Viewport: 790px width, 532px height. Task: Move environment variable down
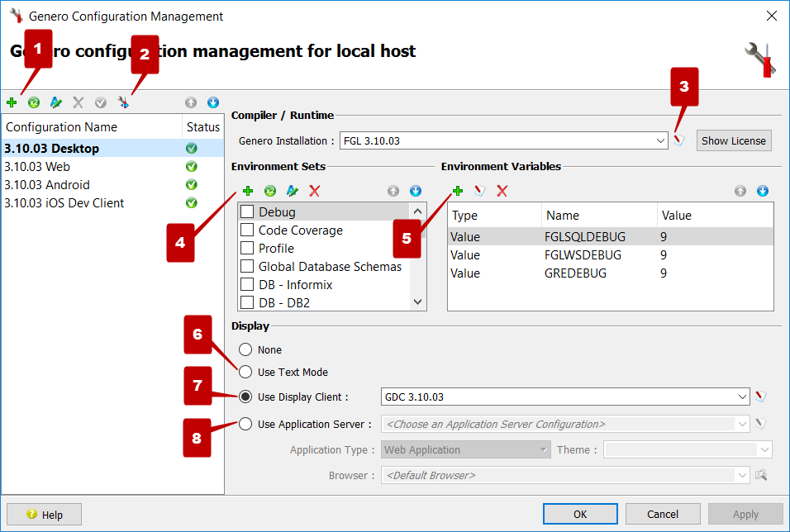[x=763, y=191]
